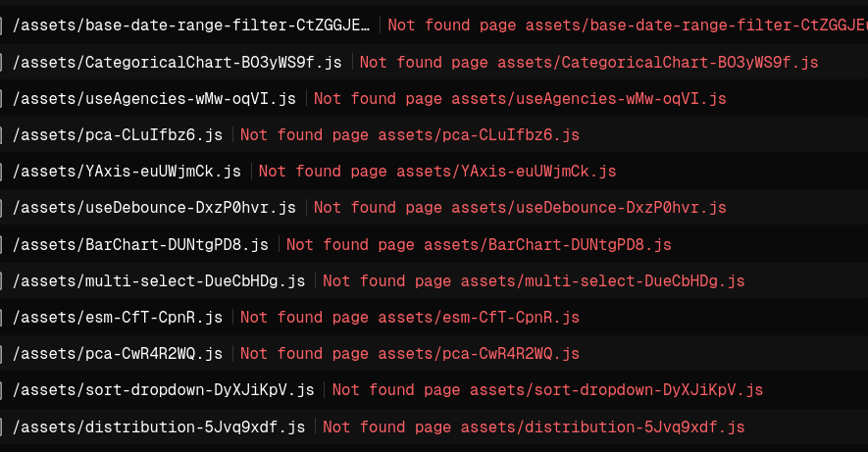The height and width of the screenshot is (452, 868).
Task: Click Not found message for useAgencies-wMw-oqVI.js
Action: [520, 98]
